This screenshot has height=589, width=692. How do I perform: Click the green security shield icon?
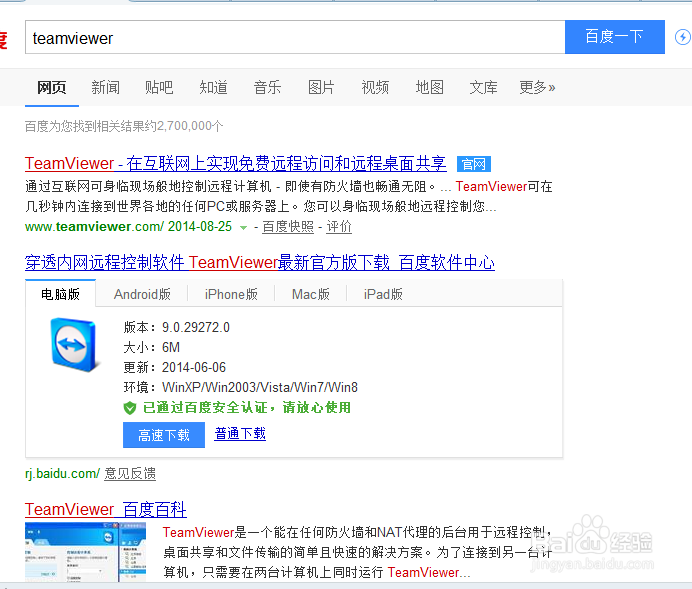point(130,408)
